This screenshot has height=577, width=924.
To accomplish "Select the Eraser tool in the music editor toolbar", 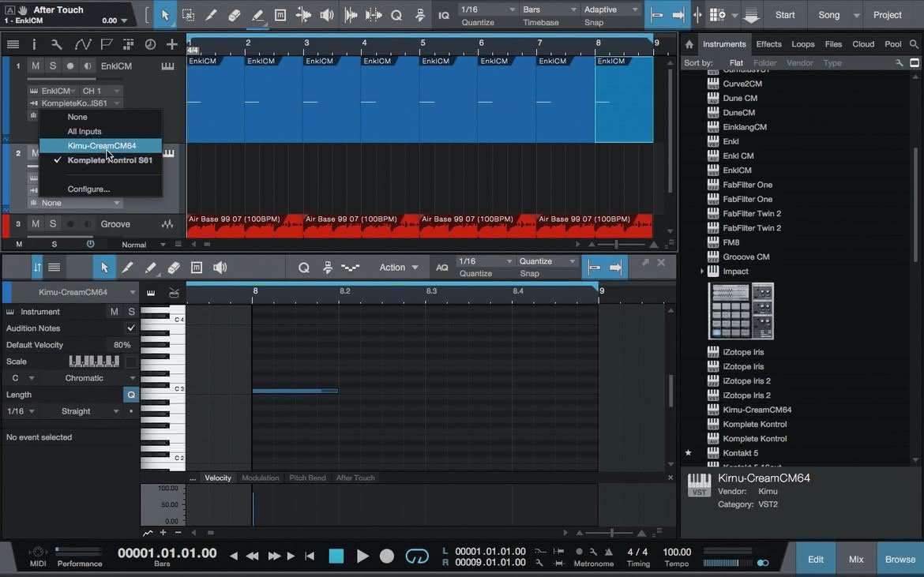I will click(x=173, y=268).
